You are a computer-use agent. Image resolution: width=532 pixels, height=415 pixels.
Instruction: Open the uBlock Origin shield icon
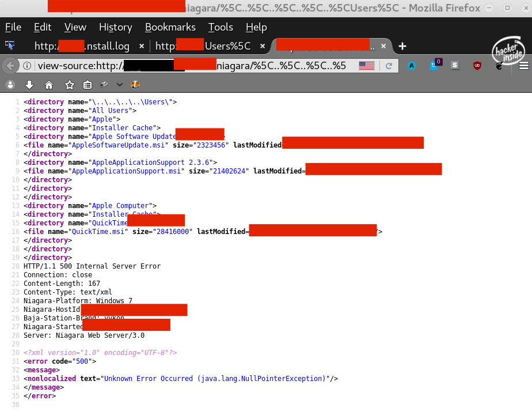point(477,65)
